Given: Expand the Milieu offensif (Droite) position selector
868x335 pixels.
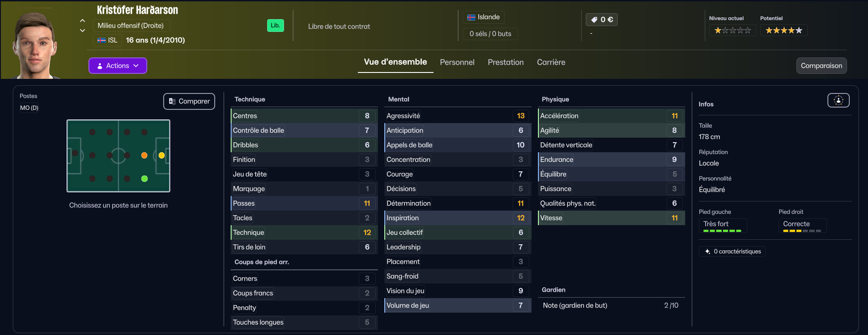Looking at the screenshot, I should (131, 26).
